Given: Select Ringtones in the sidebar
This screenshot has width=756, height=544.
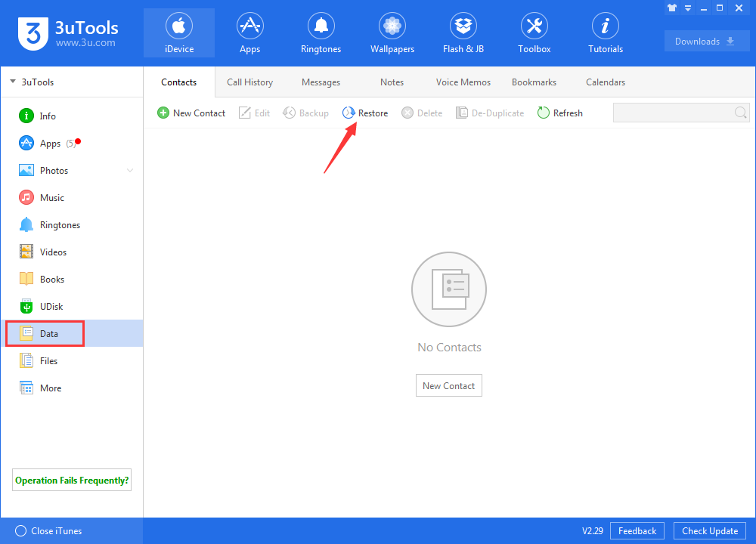Looking at the screenshot, I should point(72,225).
